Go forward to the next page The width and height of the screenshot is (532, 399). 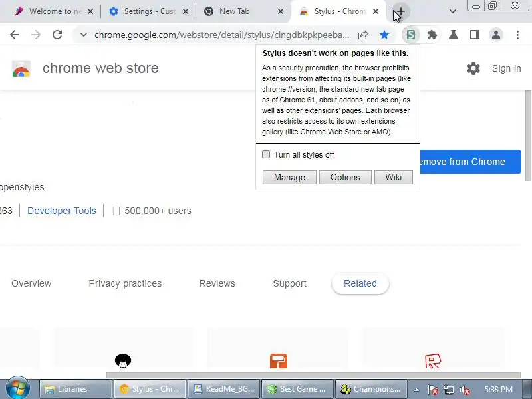[36, 35]
